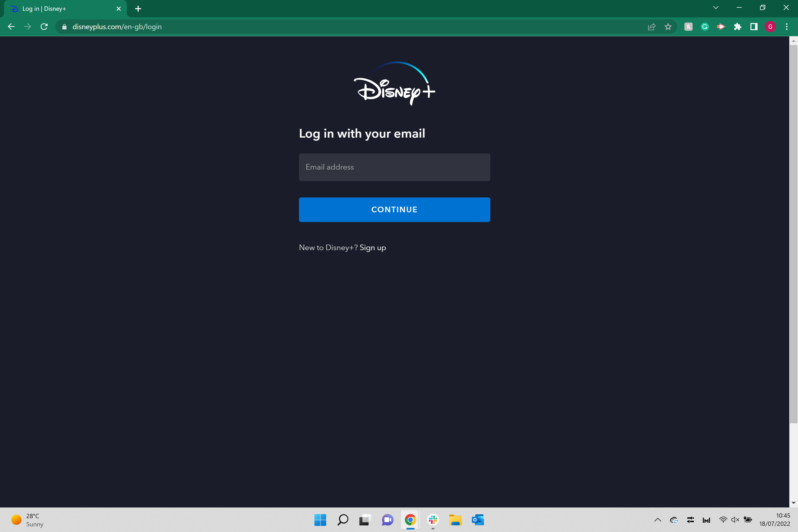Open Task View on the taskbar
Screen dimensions: 798x532
pyautogui.click(x=365, y=520)
